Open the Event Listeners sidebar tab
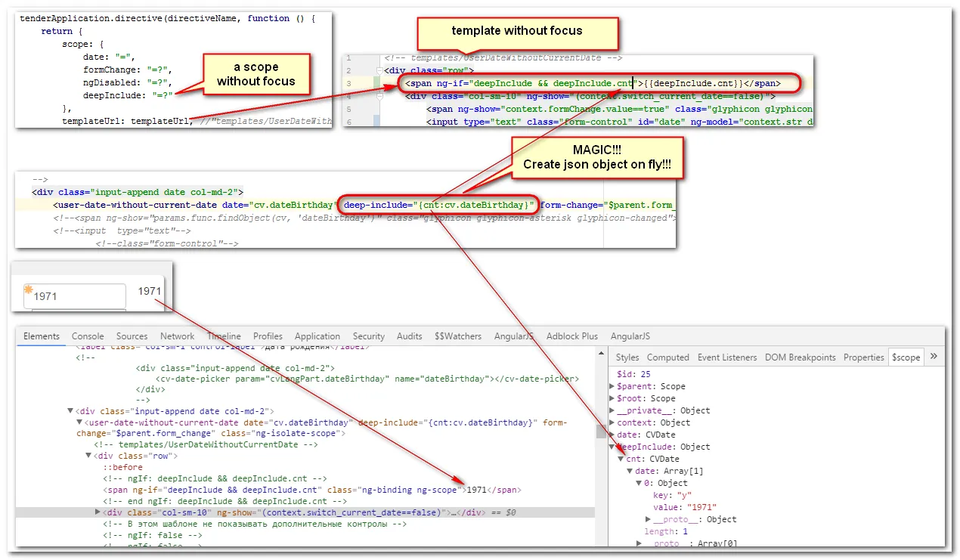This screenshot has width=960, height=560. tap(727, 357)
